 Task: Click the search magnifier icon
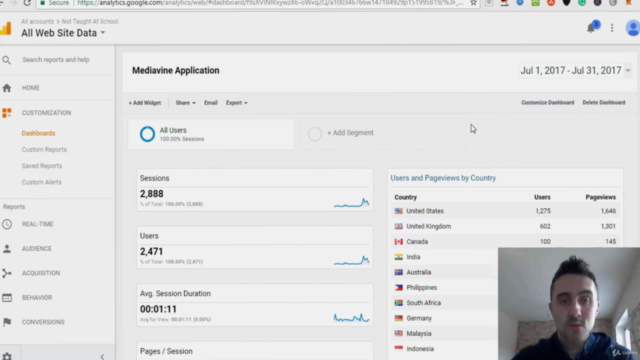(x=7, y=60)
